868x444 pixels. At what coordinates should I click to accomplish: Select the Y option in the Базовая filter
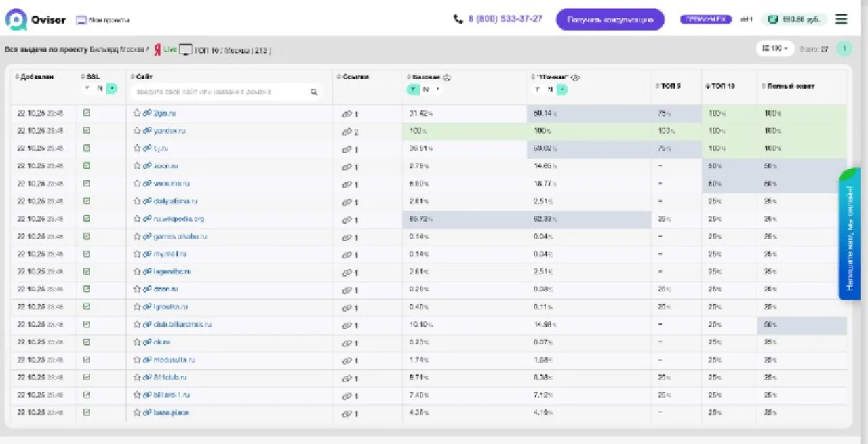(413, 89)
